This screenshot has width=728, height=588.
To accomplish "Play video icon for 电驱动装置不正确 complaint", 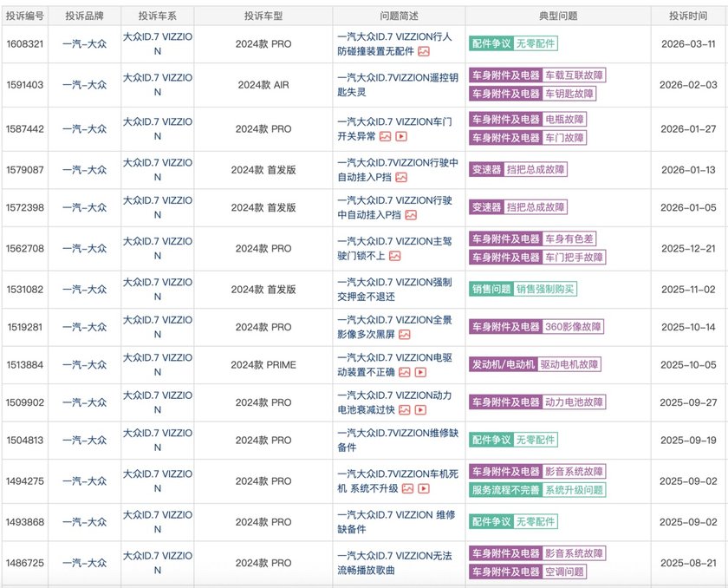I will [420, 372].
